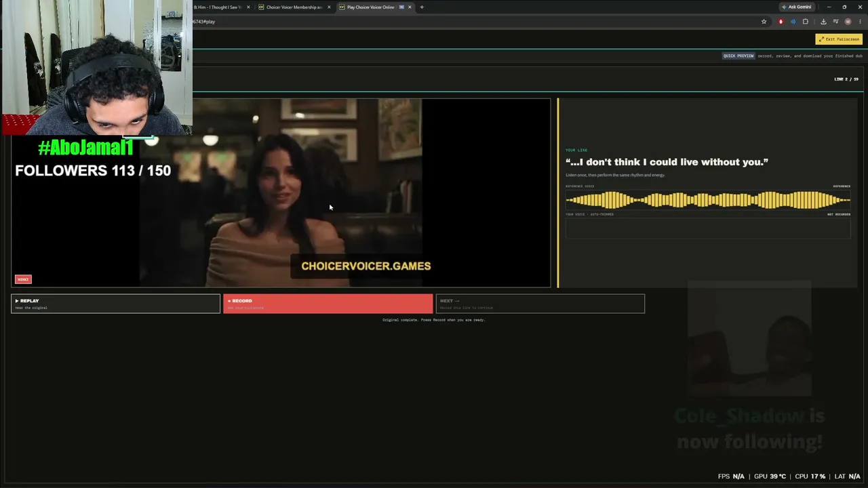This screenshot has height=488, width=868.
Task: Minimize the browser window
Action: tap(829, 7)
